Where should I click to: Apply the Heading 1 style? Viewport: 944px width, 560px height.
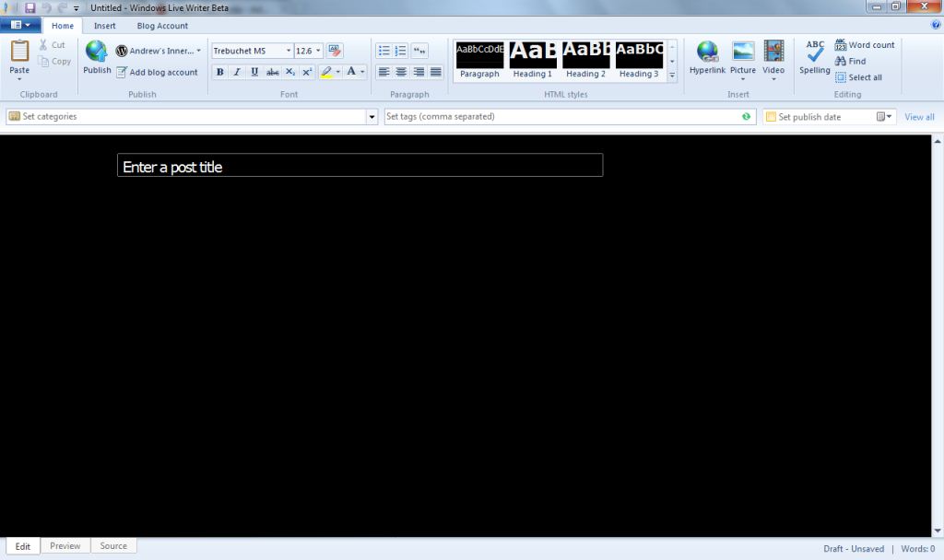[x=533, y=60]
